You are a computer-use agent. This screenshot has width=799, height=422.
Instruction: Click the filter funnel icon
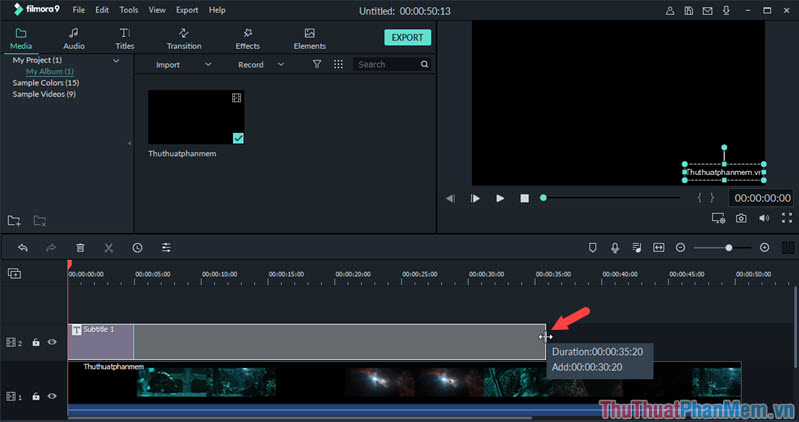pos(317,64)
